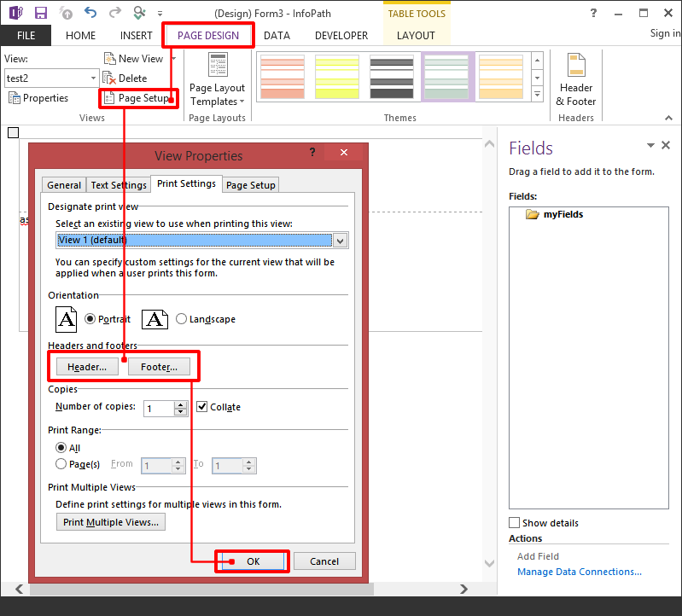Open Manage Data Connections link
Image resolution: width=682 pixels, height=616 pixels.
[x=580, y=572]
